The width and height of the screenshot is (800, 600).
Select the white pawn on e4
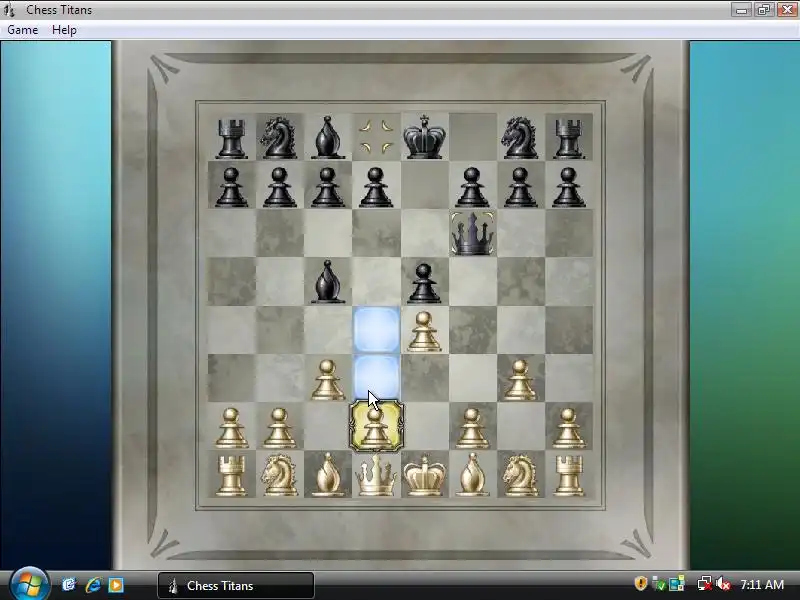coord(424,332)
